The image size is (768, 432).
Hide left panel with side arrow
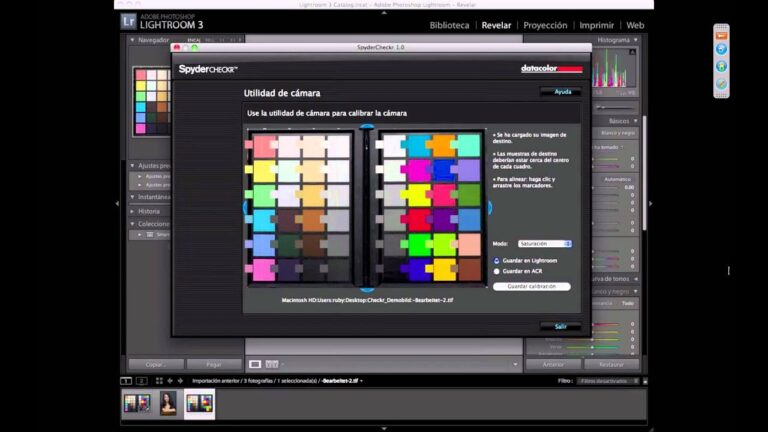[x=117, y=203]
